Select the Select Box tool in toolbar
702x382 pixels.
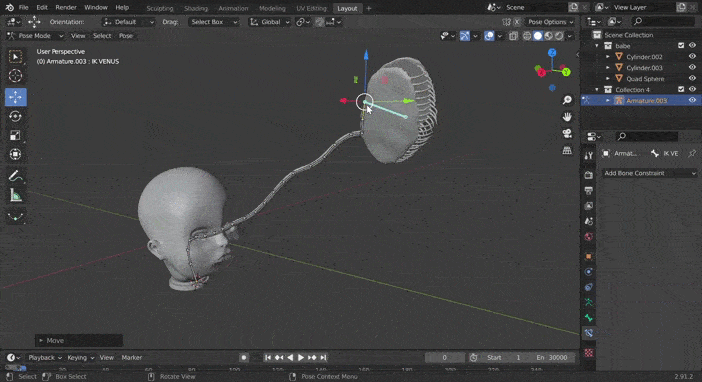[x=16, y=57]
